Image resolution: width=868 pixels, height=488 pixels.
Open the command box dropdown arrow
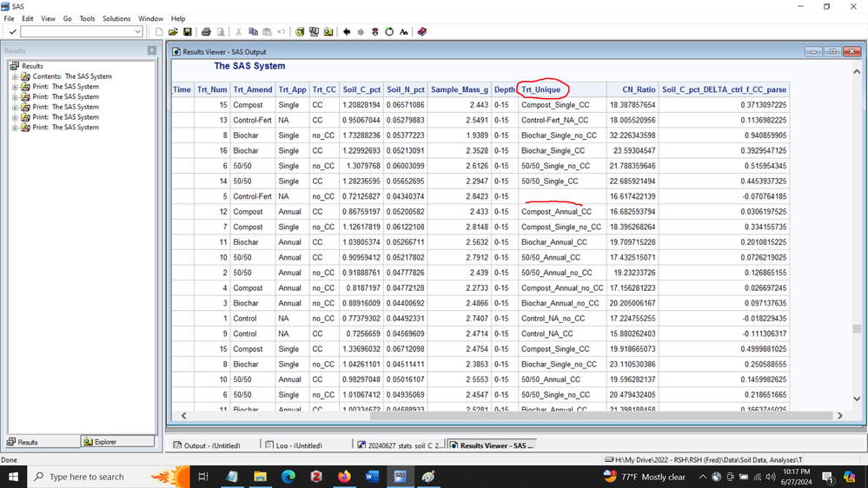click(x=137, y=32)
